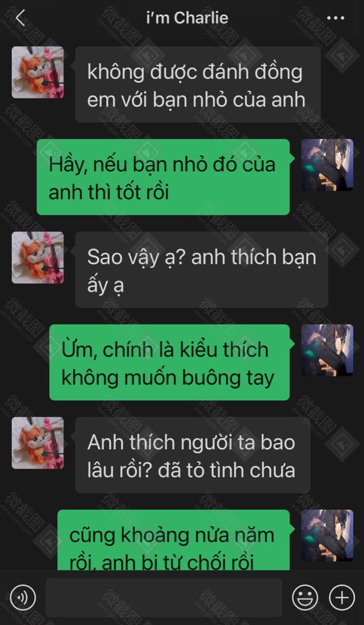Tap the header bar area beside the title
This screenshot has height=625, width=364.
[278, 18]
